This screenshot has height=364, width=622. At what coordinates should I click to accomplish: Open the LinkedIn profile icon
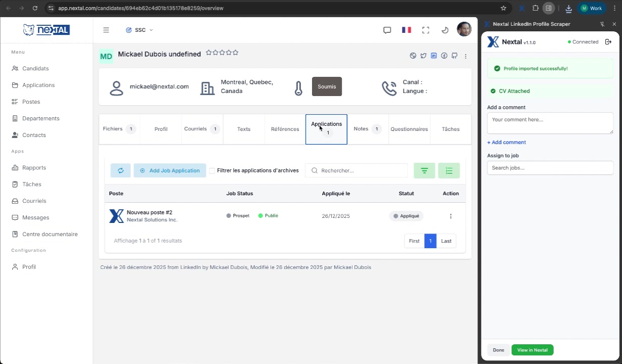[434, 56]
